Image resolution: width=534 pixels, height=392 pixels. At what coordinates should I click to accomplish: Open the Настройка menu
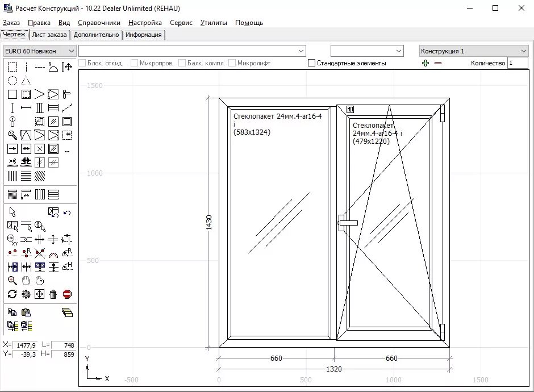click(145, 23)
